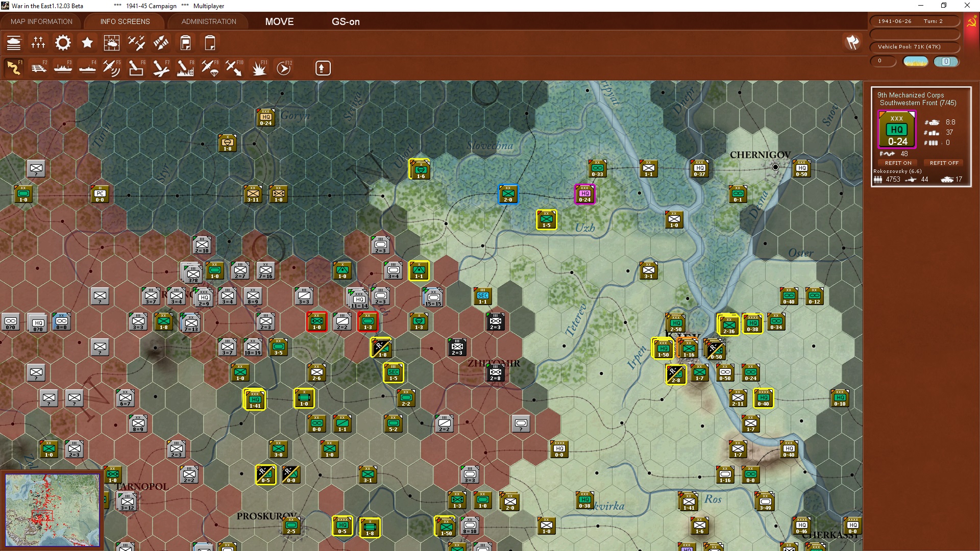Select the F5 air reconnaissance mission icon
This screenshot has width=980, height=551.
click(112, 67)
